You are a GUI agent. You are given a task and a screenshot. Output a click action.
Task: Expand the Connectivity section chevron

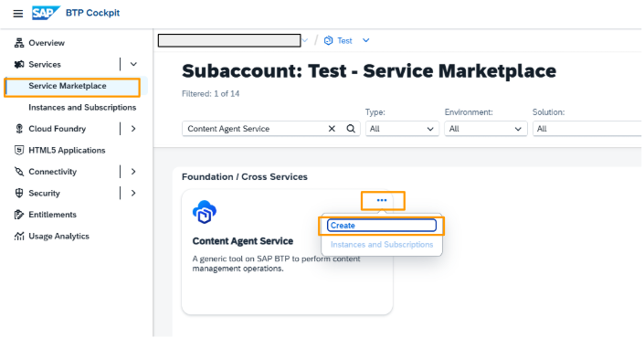click(x=133, y=172)
